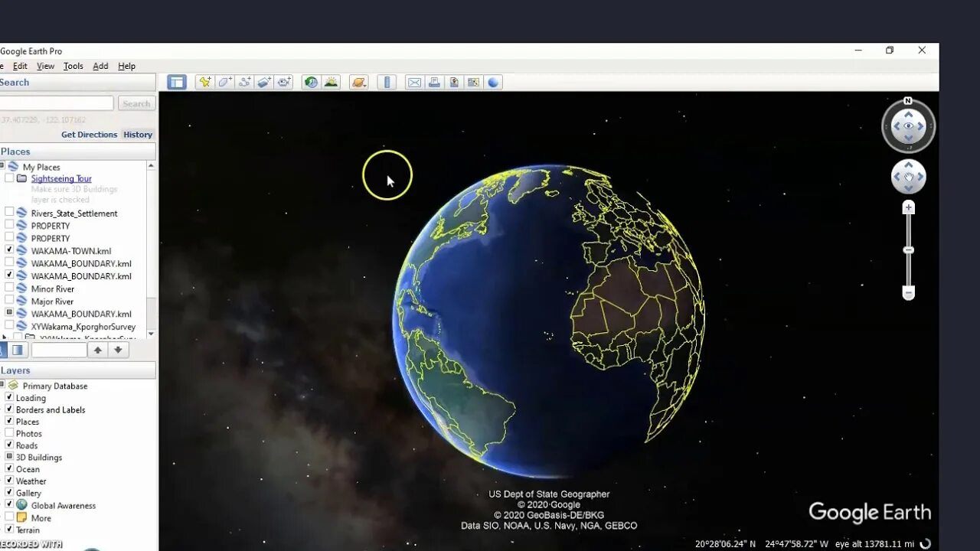Screen dimensions: 980x551
Task: Select the Add Path tool
Action: point(244,83)
